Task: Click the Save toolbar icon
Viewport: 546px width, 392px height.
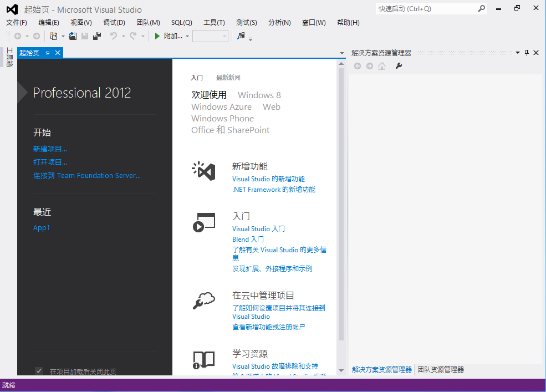Action: [85, 36]
